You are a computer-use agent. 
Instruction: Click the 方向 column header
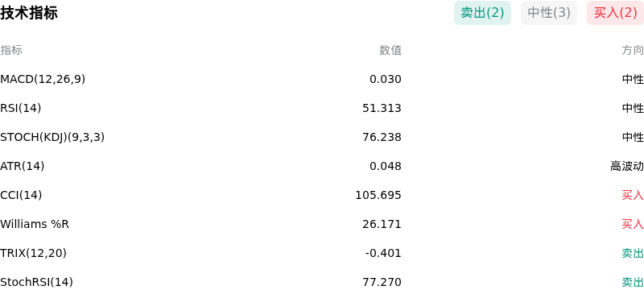633,50
